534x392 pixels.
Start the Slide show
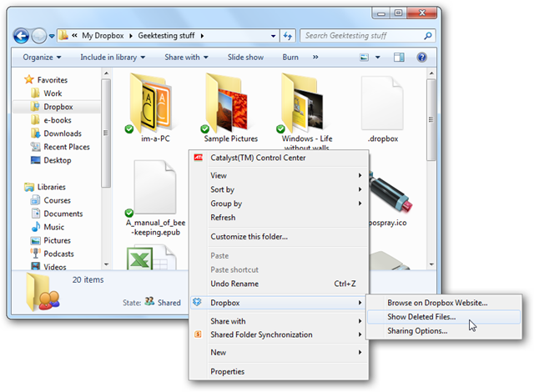tap(245, 58)
